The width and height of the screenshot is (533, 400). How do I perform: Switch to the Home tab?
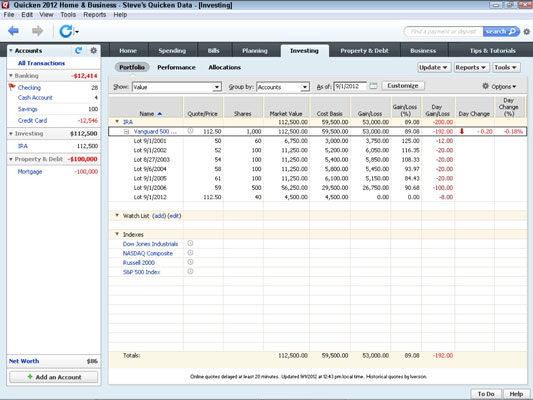[x=128, y=51]
